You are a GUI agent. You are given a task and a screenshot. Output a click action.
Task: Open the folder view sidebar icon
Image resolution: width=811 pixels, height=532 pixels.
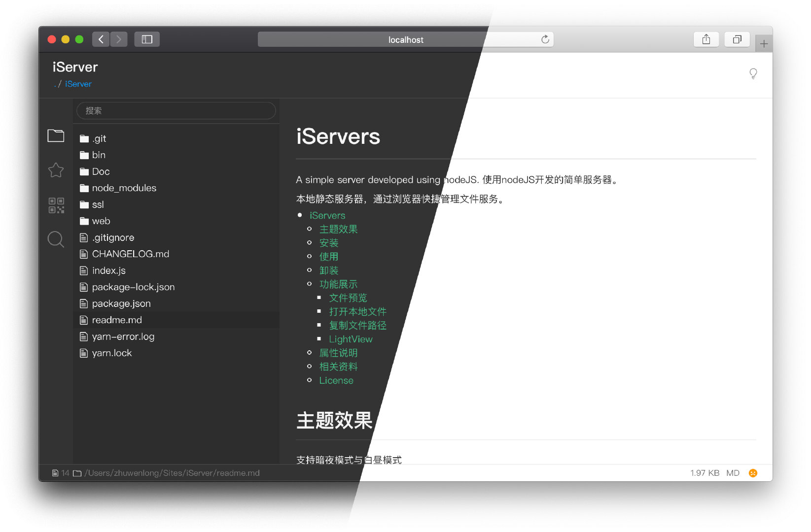pyautogui.click(x=56, y=135)
